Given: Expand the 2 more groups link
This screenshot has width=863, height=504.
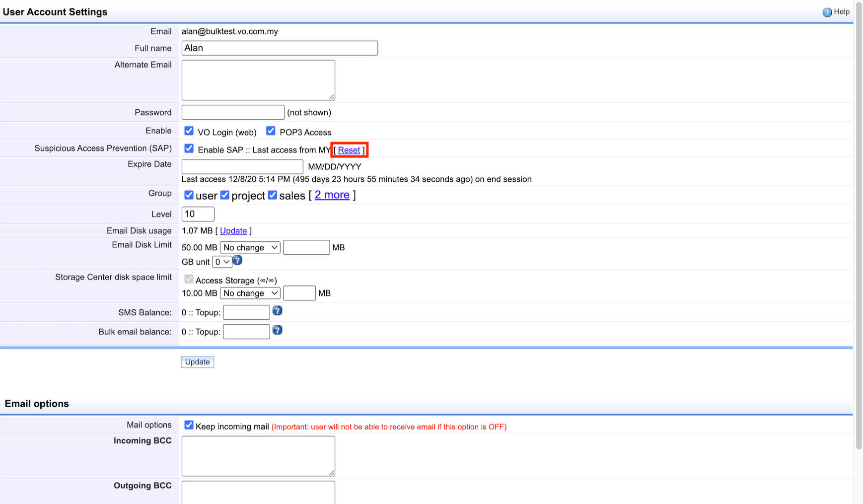Looking at the screenshot, I should (x=332, y=195).
